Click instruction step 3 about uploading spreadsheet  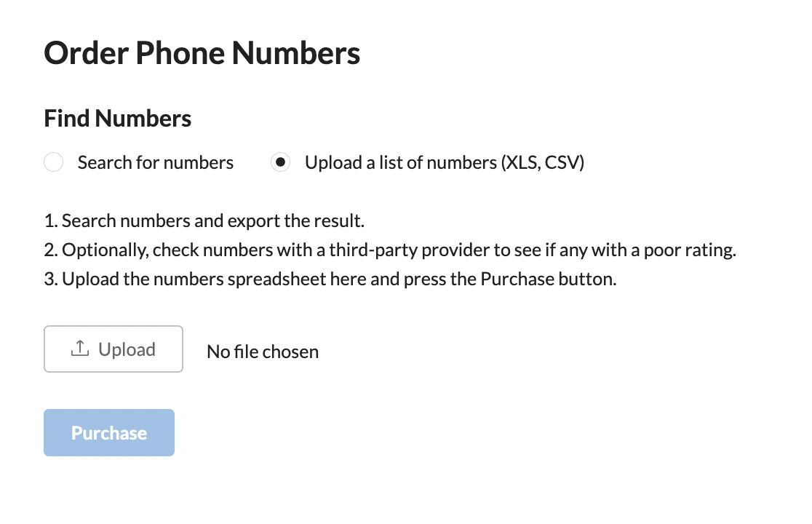pyautogui.click(x=330, y=279)
